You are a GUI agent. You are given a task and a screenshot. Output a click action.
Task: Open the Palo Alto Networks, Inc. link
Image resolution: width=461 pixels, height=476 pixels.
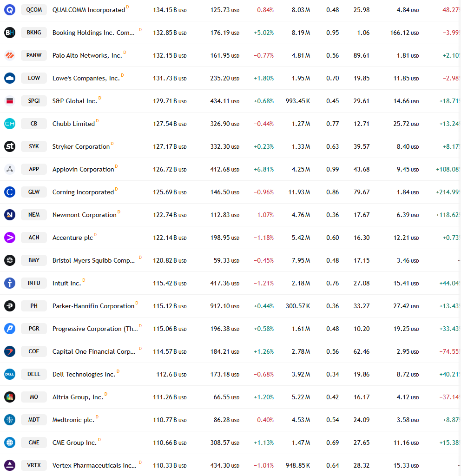coord(87,56)
